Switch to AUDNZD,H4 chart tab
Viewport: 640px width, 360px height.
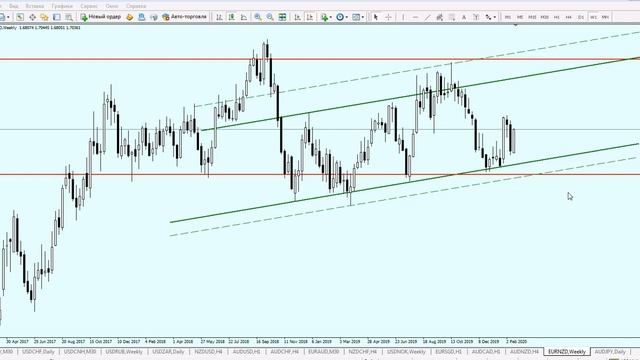[x=524, y=351]
